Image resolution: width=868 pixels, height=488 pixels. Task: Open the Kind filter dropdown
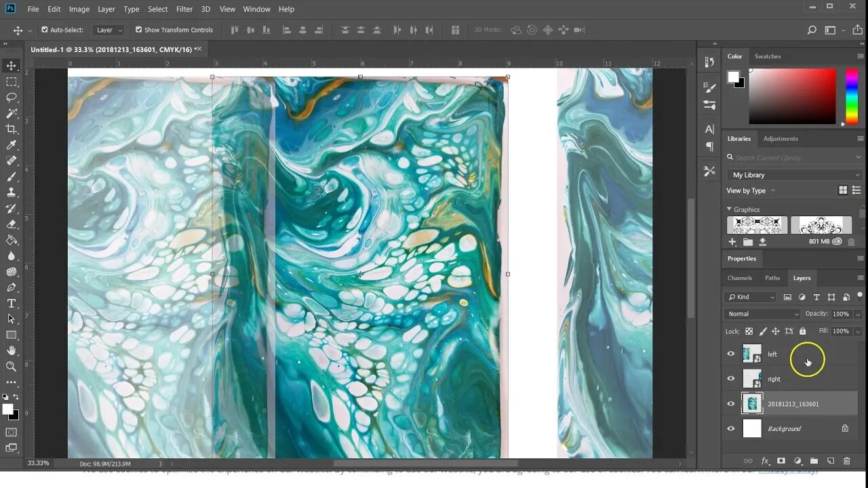751,297
